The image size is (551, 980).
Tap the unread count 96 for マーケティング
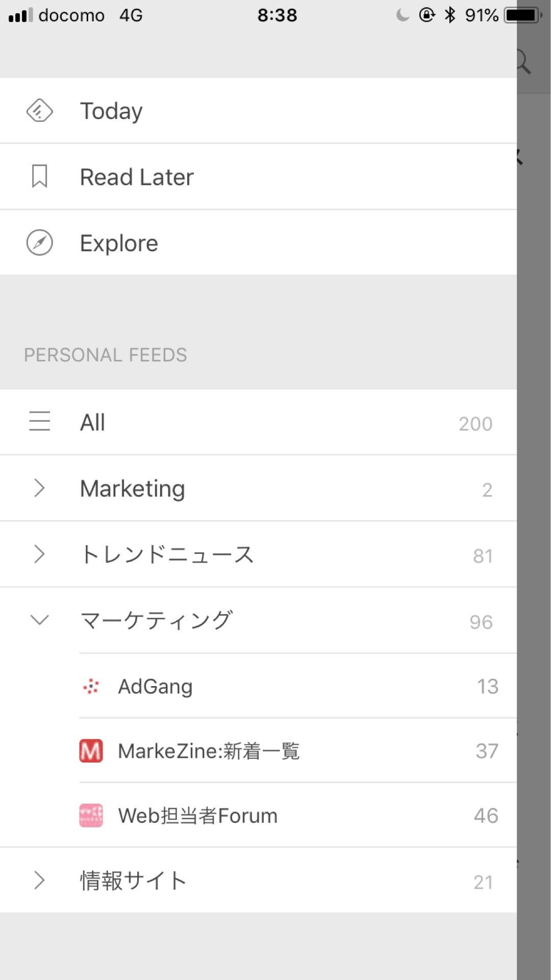tap(481, 622)
